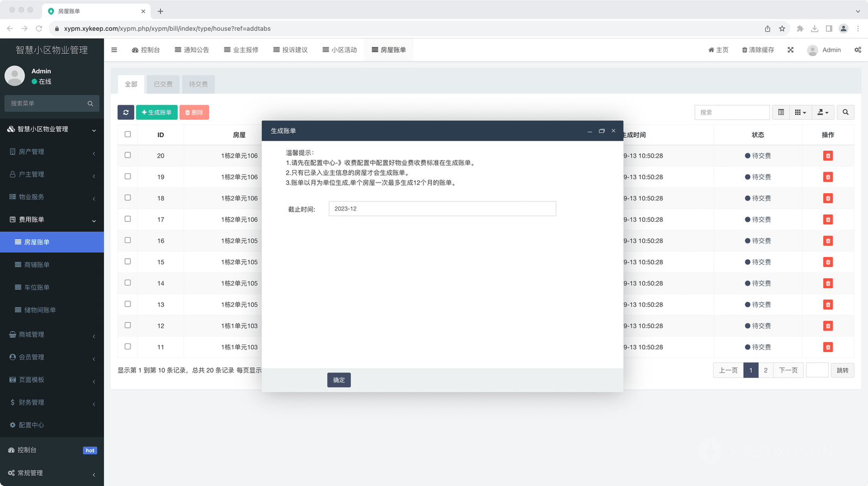
Task: Click the 清除缓存 link in navbar
Action: click(x=758, y=50)
